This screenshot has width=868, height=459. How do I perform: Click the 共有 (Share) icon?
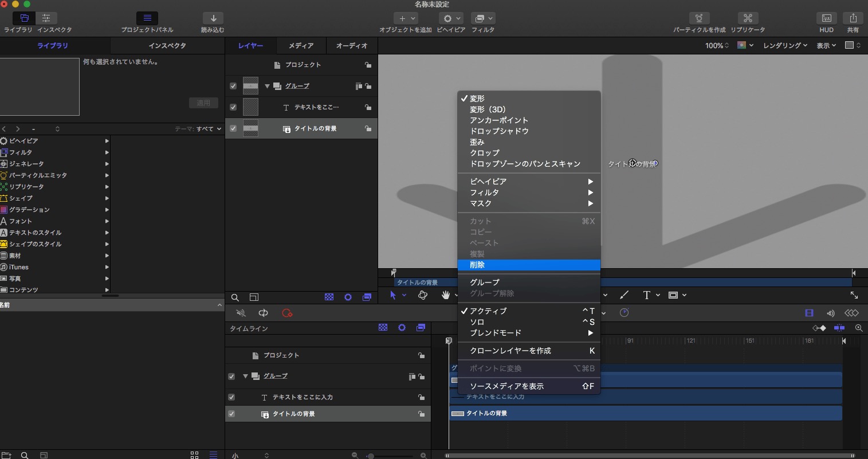853,18
